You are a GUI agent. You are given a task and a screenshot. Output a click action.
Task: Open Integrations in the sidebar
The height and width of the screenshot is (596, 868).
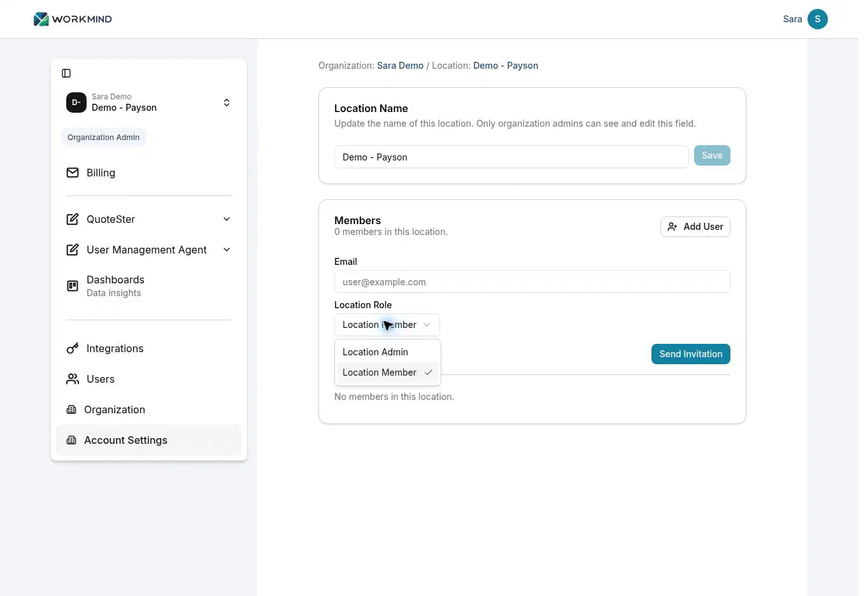click(149, 348)
